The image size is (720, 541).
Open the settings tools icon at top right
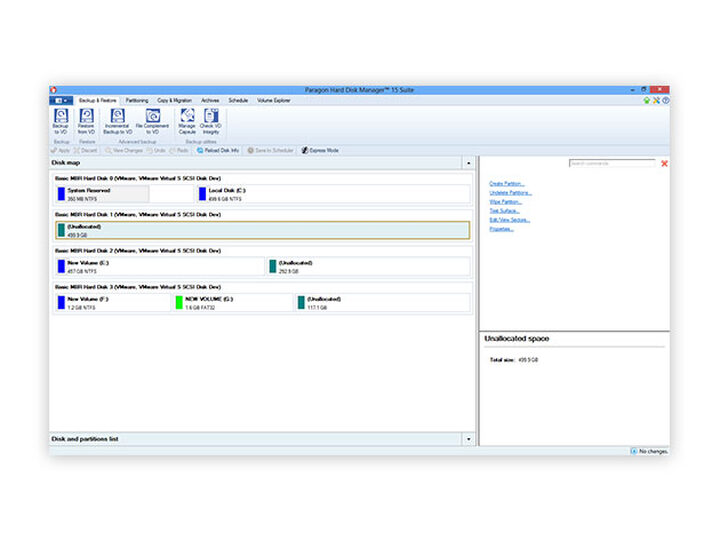pyautogui.click(x=656, y=100)
